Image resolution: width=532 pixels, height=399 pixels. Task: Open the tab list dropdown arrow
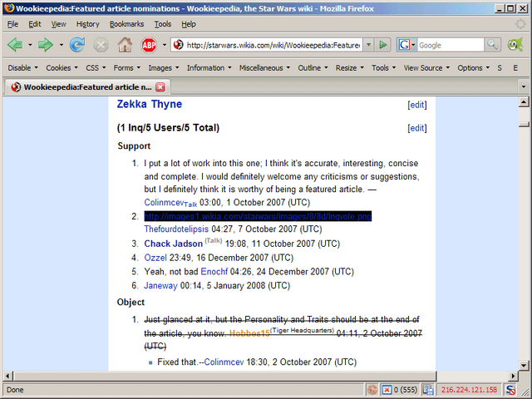[523, 86]
